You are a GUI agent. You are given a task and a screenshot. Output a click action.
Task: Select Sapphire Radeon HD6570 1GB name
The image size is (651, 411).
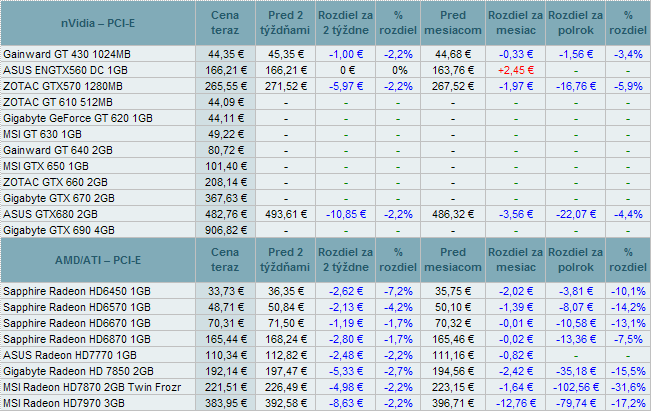(x=77, y=307)
